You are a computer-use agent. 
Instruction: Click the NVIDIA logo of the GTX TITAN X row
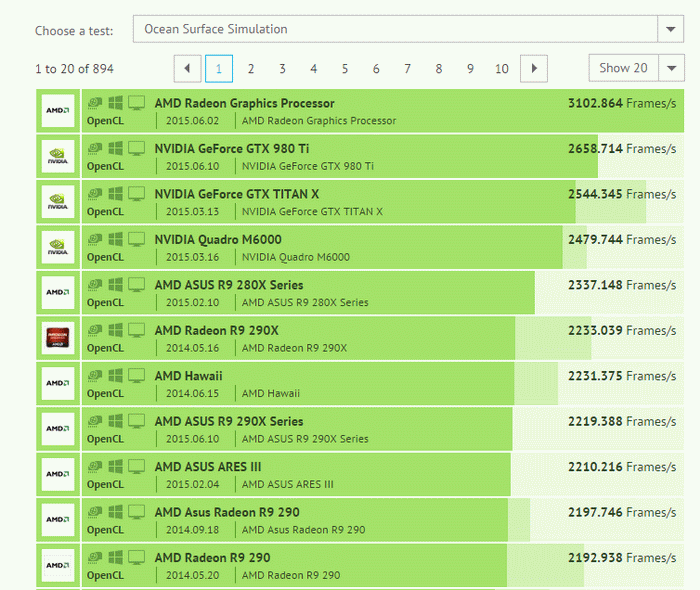point(58,202)
